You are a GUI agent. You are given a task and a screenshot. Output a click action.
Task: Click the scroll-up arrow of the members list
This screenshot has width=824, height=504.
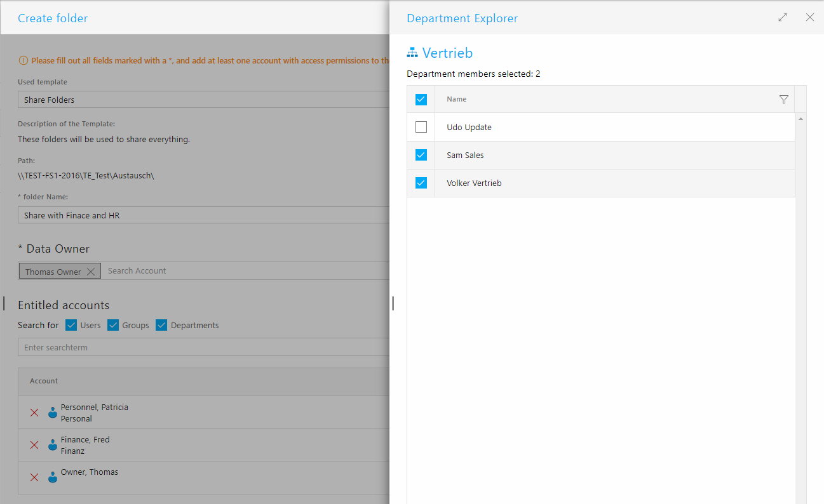[x=800, y=119]
